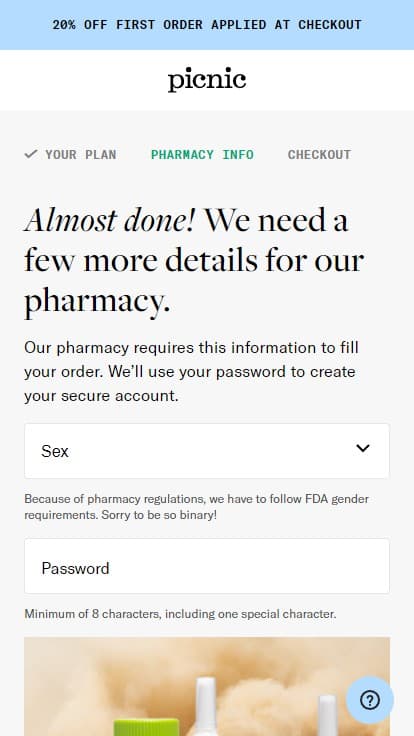This screenshot has width=414, height=736.
Task: Focus the Password input field
Action: [x=207, y=566]
